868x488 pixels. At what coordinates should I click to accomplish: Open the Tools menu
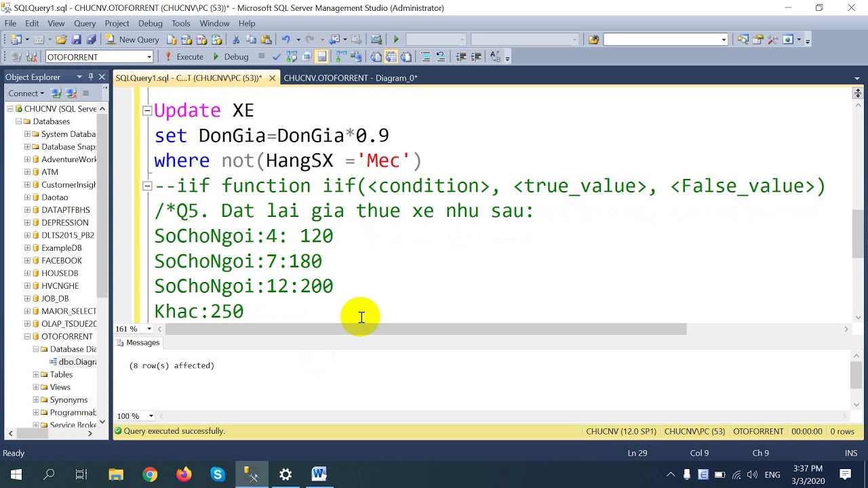[x=181, y=23]
